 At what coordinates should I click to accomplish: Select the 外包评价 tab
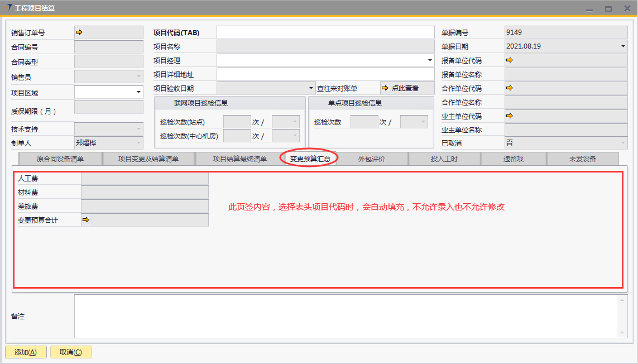372,159
